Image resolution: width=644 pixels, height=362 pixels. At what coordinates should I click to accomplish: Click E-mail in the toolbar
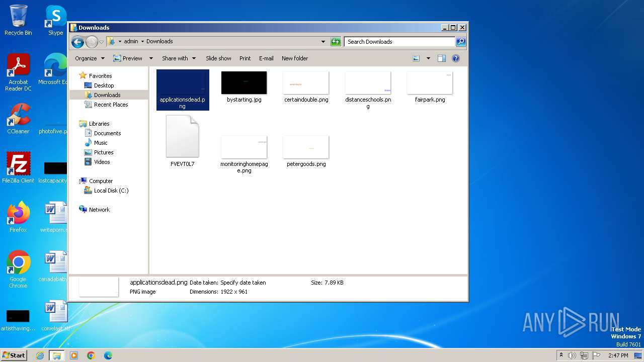pyautogui.click(x=266, y=58)
